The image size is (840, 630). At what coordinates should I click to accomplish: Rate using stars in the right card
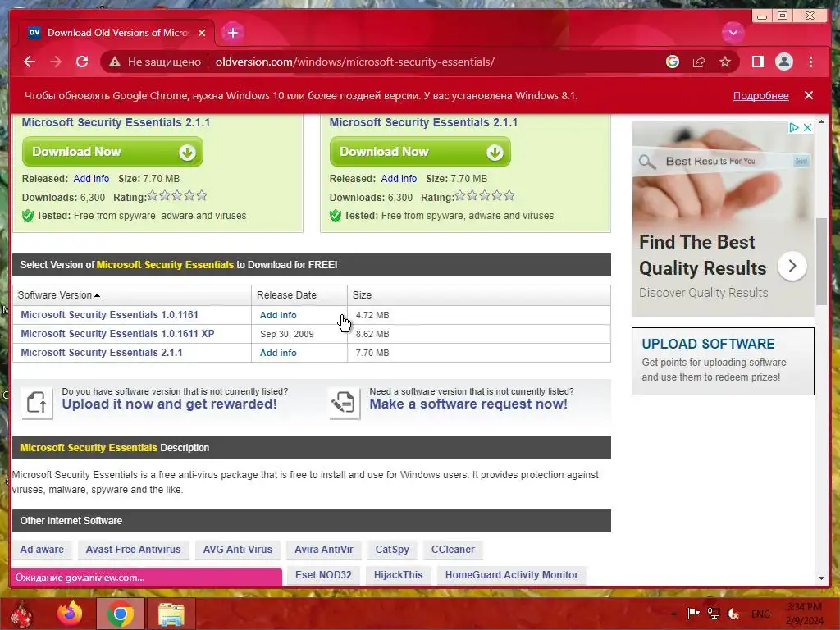pos(484,195)
